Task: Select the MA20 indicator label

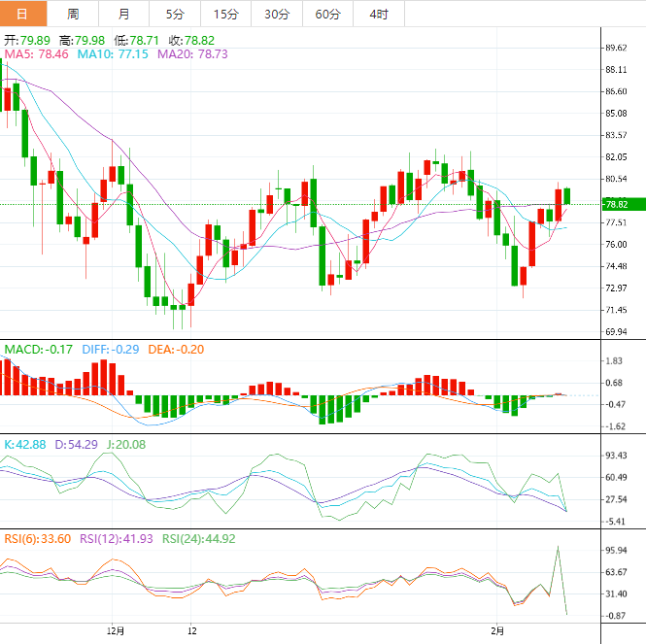Action: click(192, 55)
